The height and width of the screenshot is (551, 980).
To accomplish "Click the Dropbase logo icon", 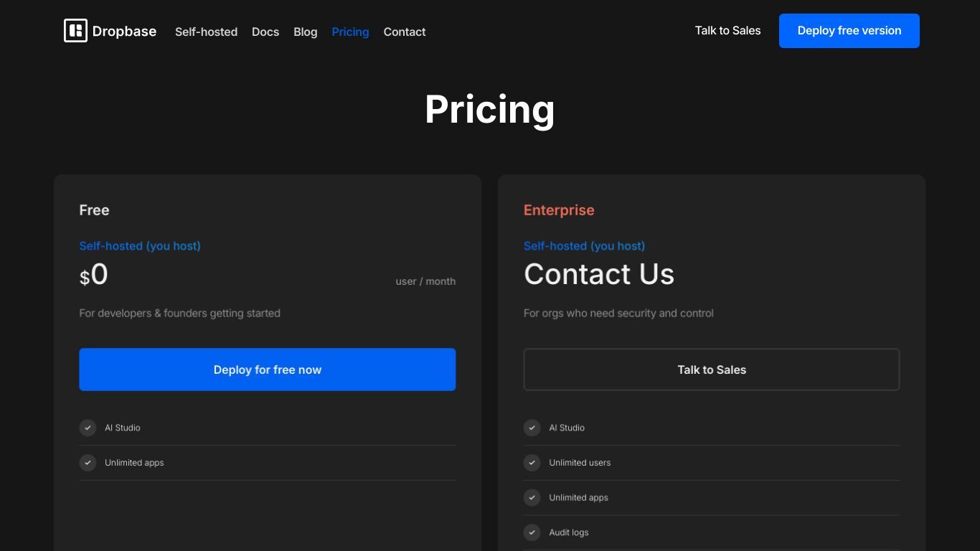I will [75, 31].
